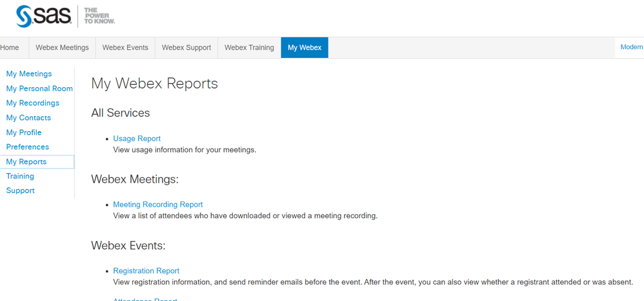Open My Contacts in sidebar
The height and width of the screenshot is (301, 644).
(29, 118)
